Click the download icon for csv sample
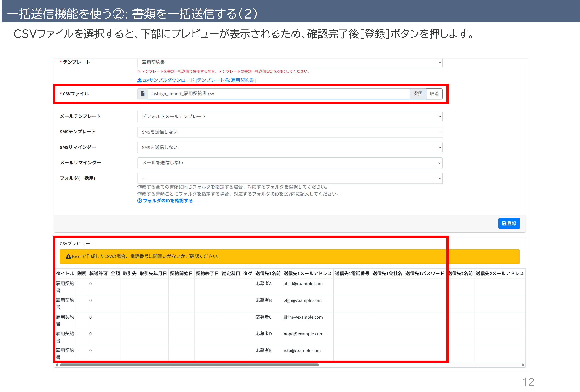 tap(140, 80)
